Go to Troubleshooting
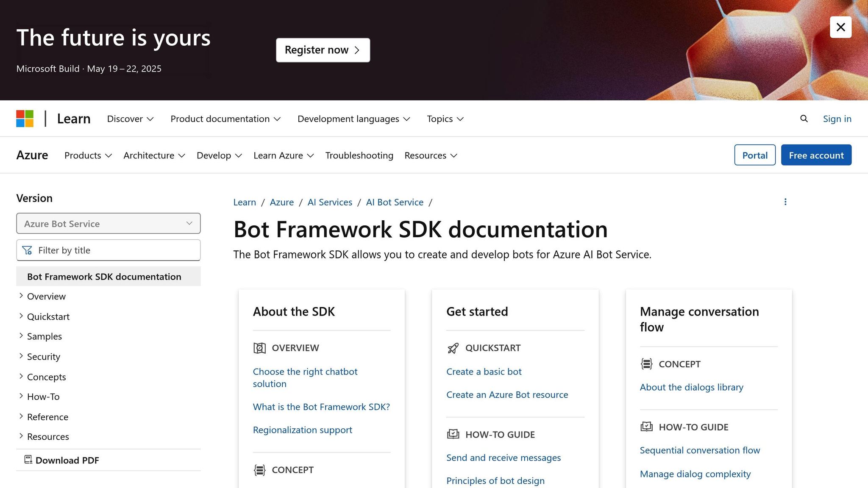Screen dimensions: 868x488 359,155
